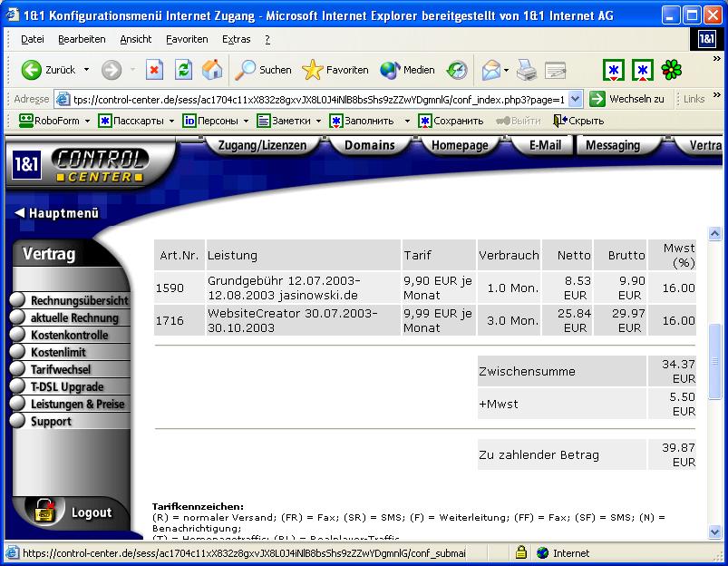Click the Edit page toolbar icon

click(555, 70)
